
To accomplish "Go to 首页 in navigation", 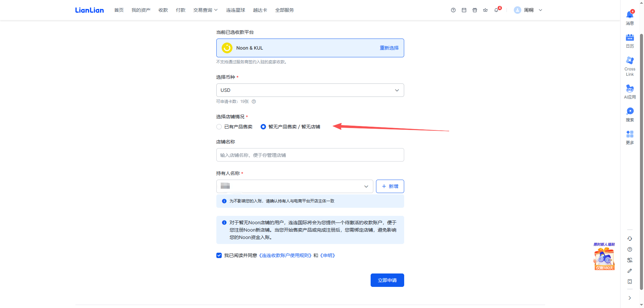I will click(119, 10).
